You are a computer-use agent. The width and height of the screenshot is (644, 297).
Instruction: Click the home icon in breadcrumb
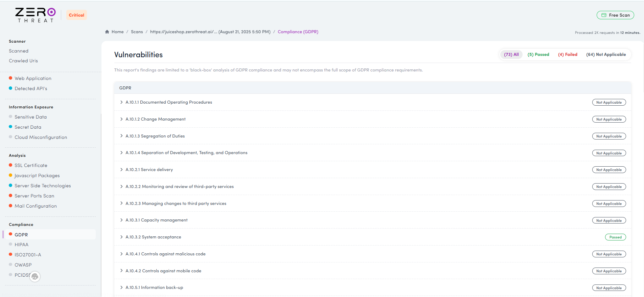107,32
